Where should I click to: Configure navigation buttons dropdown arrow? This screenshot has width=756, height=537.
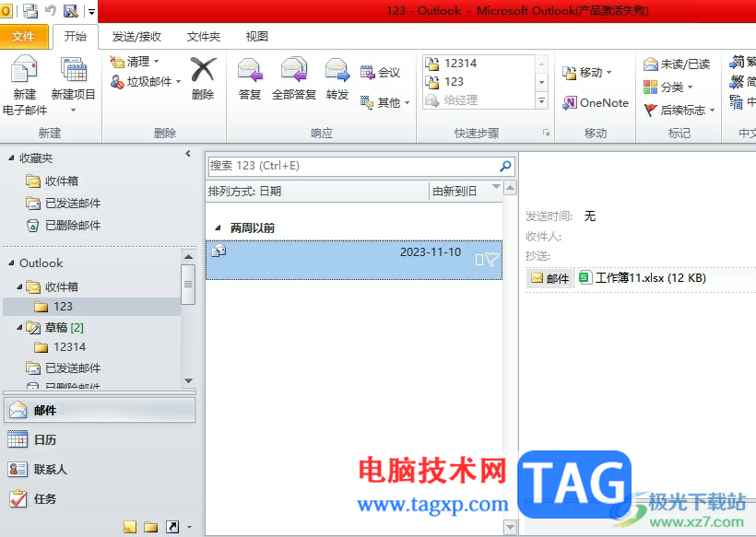(190, 528)
